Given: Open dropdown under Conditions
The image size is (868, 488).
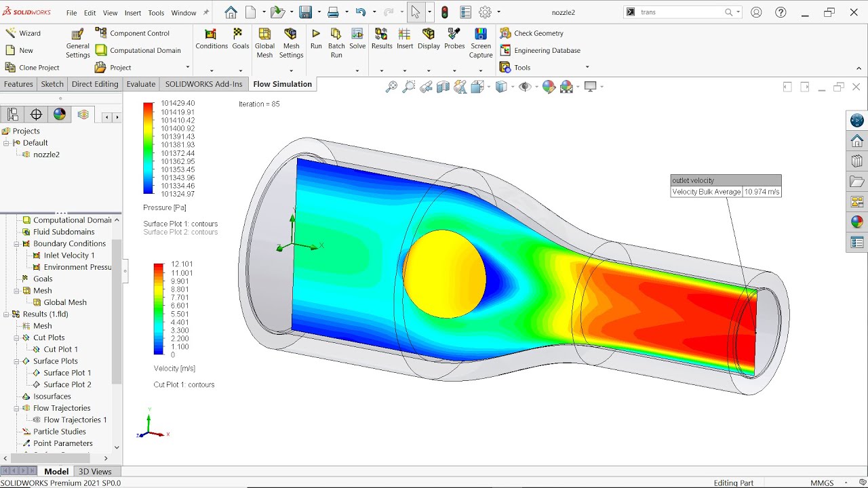Looking at the screenshot, I should [x=212, y=70].
